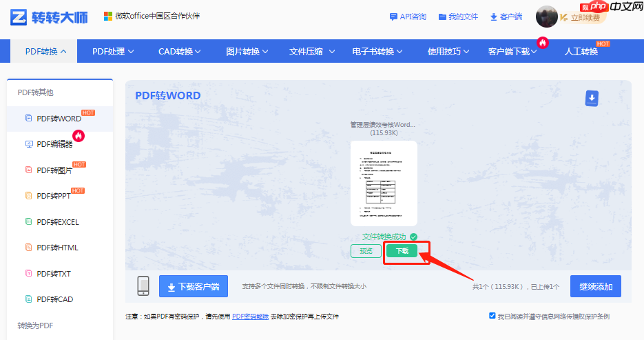Click the 转转大师 logo icon
Image resolution: width=644 pixels, height=340 pixels.
click(19, 17)
